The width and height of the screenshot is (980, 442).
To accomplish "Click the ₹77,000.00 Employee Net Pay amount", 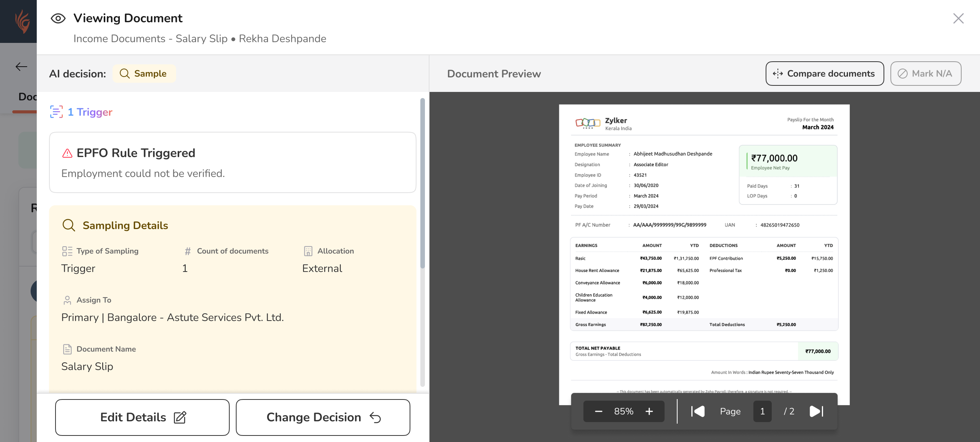I will pyautogui.click(x=774, y=158).
